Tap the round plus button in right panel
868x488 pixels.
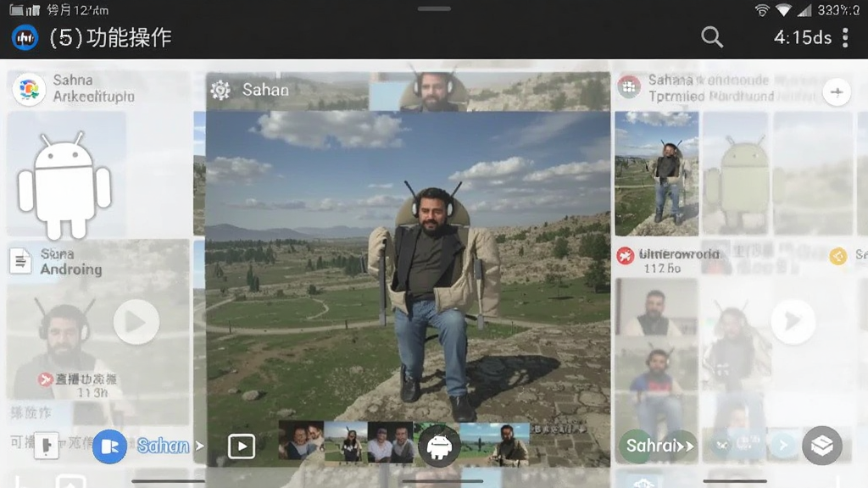[837, 91]
